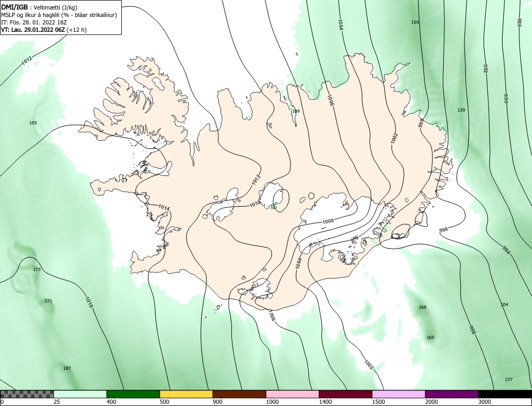Click the 'VT: Lau. 29.01.2022 06Z (+12 h)' line

(44, 29)
